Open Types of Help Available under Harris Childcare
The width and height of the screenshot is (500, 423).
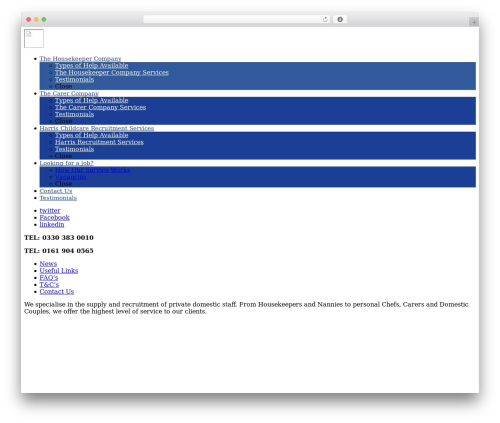[x=91, y=135]
